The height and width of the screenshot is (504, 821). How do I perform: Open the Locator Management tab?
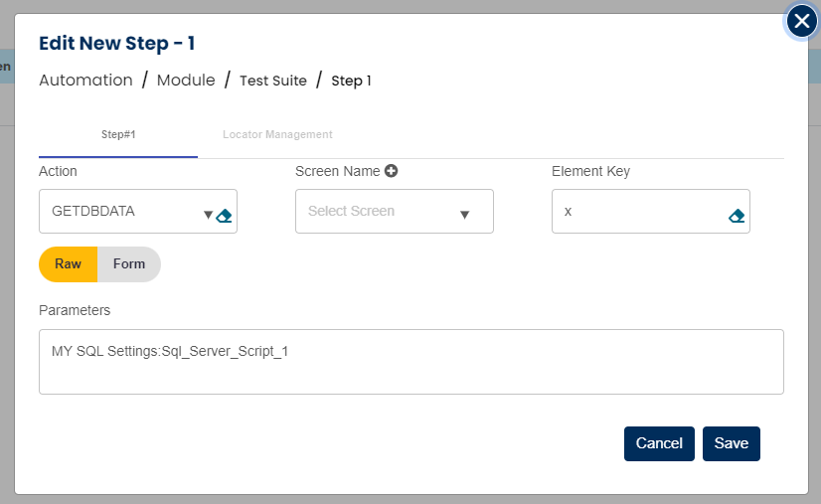click(x=277, y=134)
